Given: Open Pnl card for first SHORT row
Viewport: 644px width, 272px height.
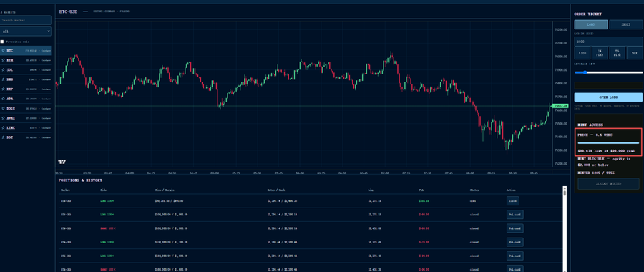Looking at the screenshot, I should (x=514, y=228).
